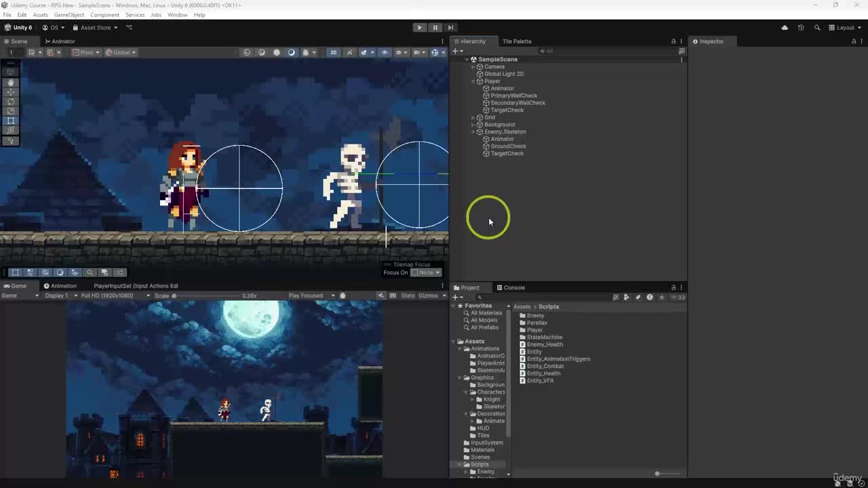Toggle scene lighting button
Screen dimensions: 868x488
350,52
